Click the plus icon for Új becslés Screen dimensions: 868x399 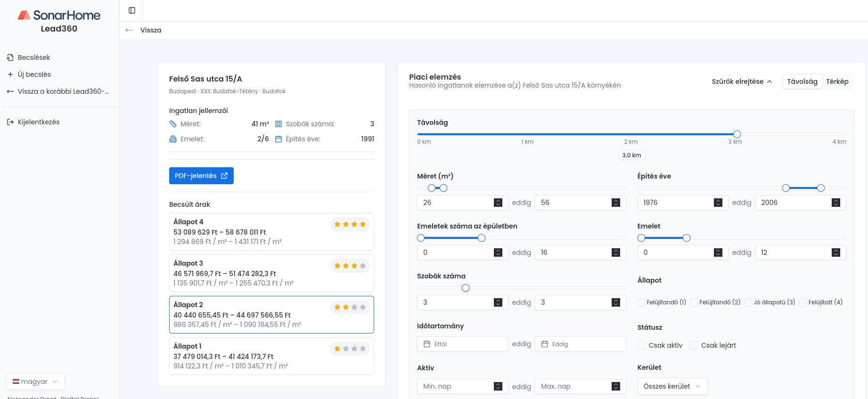[10, 74]
